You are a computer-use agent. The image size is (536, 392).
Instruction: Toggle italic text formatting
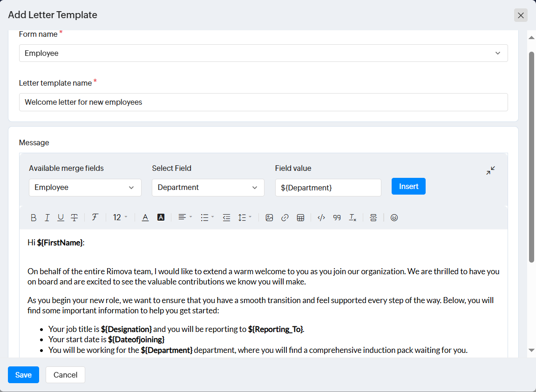tap(47, 217)
